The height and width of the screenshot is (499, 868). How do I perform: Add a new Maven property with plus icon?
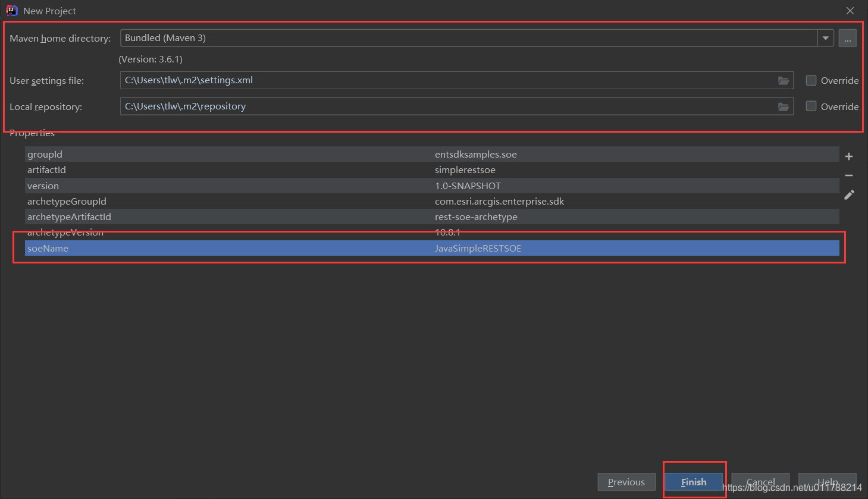849,156
